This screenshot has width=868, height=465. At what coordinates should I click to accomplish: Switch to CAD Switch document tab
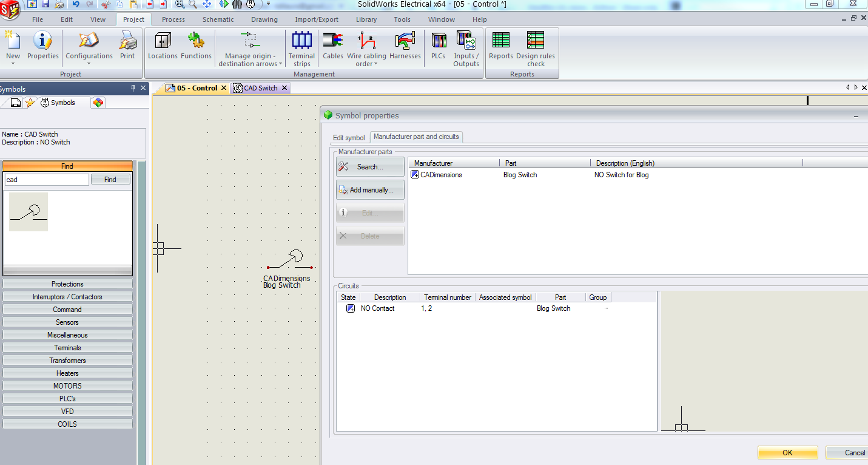(260, 88)
